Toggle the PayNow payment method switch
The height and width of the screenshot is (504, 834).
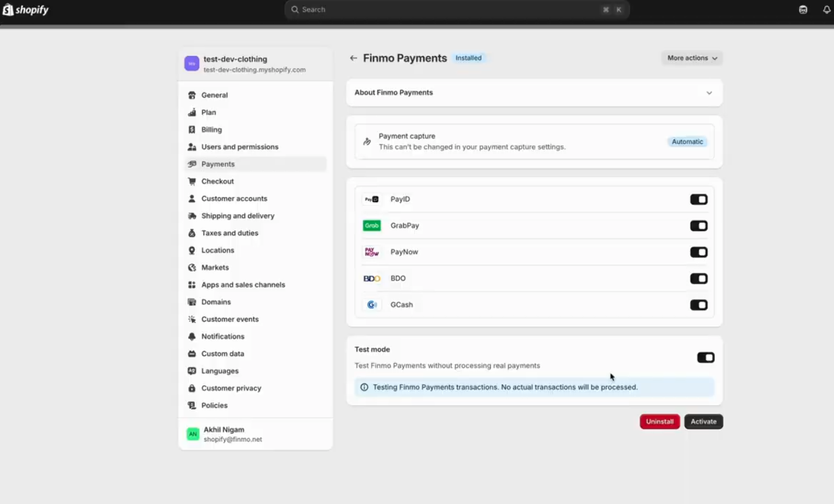(698, 252)
